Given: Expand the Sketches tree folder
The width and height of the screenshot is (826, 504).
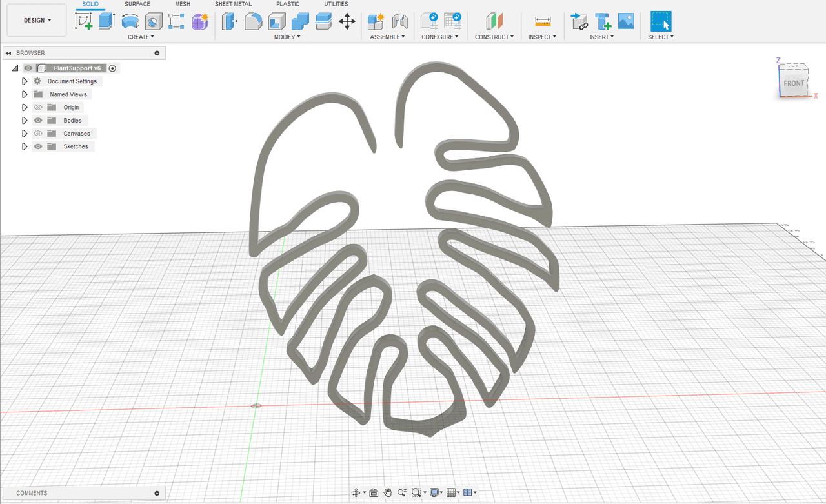Looking at the screenshot, I should tap(25, 146).
